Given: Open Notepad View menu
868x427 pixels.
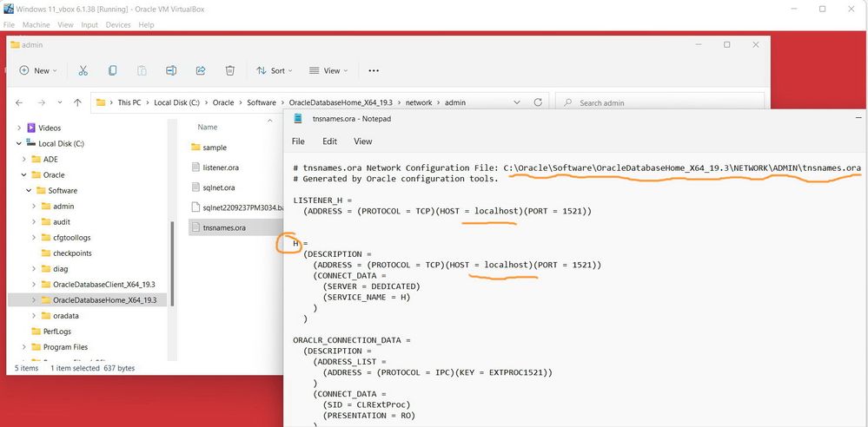Looking at the screenshot, I should (x=362, y=141).
